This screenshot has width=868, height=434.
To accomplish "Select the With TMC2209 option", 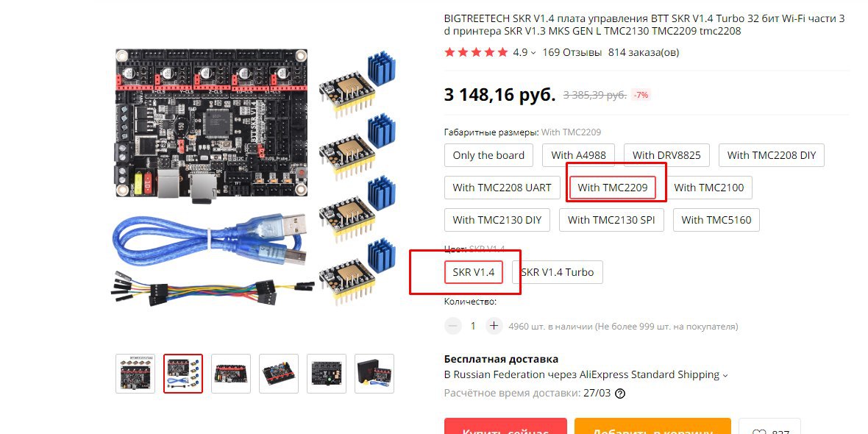I will pyautogui.click(x=612, y=188).
